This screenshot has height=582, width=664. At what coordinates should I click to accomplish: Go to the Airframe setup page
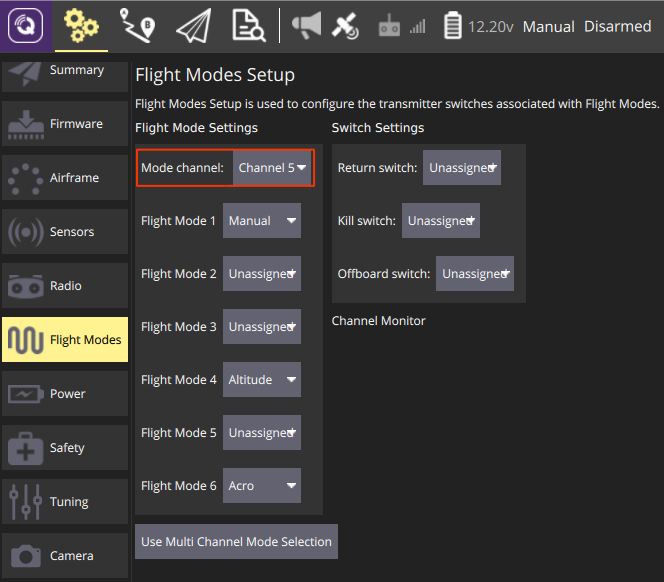coord(65,178)
